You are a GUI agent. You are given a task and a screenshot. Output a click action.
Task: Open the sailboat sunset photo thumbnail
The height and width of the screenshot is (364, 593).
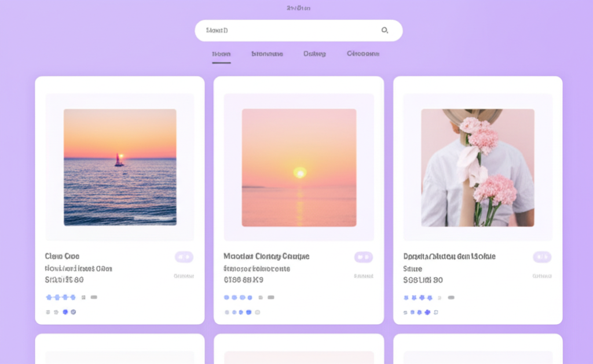pos(120,167)
